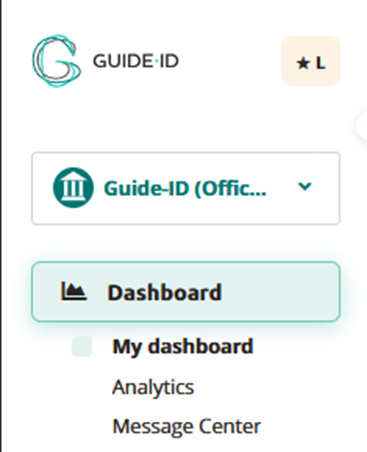Click the Dashboard area chart icon

point(74,291)
